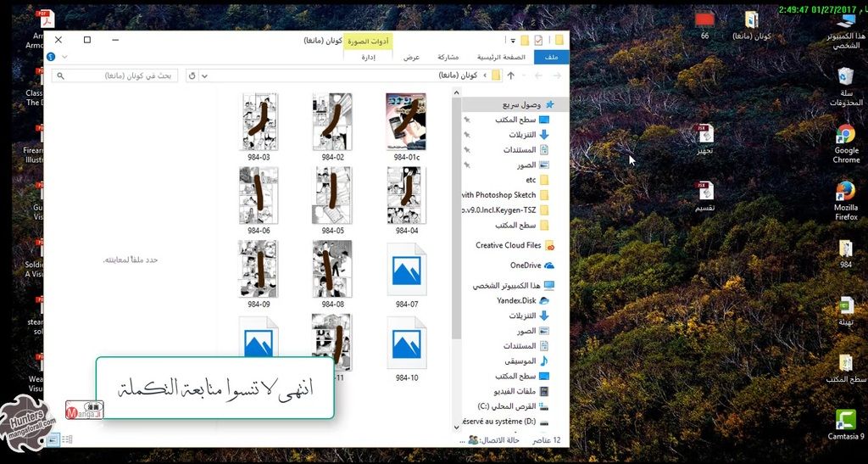The width and height of the screenshot is (868, 464).
Task: Select هذا الكمبيوتر الشخصي in the navigation pane
Action: (x=513, y=286)
